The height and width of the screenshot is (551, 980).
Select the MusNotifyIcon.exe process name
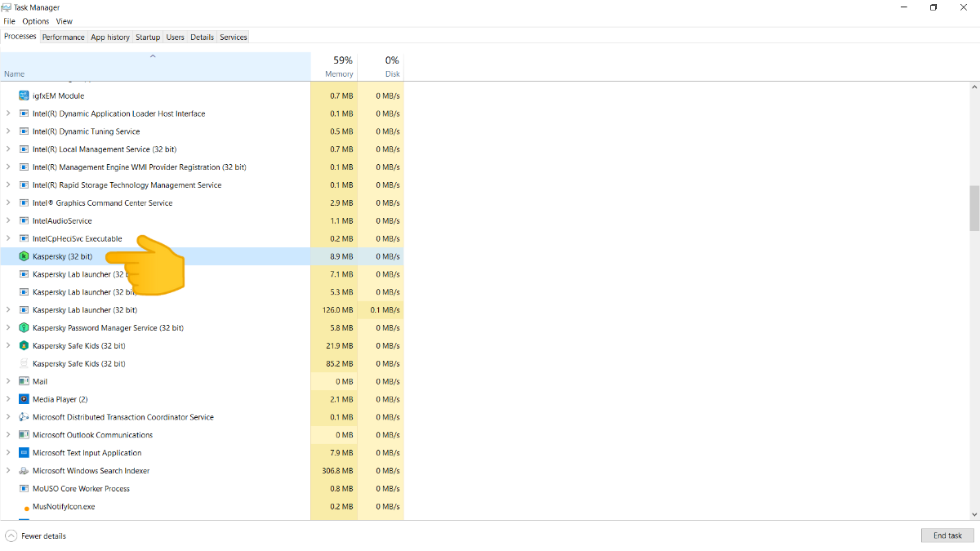64,507
